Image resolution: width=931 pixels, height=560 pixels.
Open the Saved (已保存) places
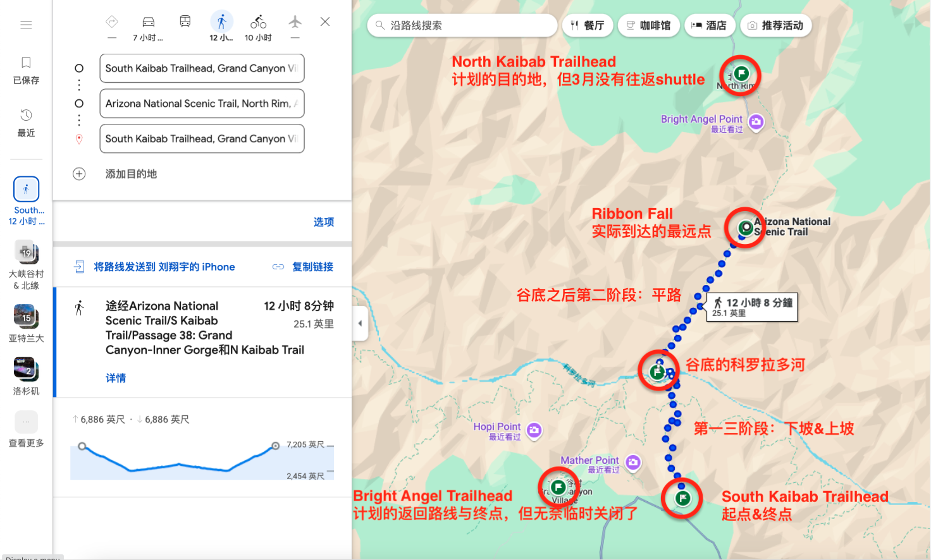click(26, 70)
